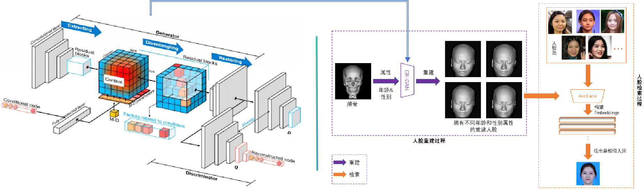Click the 人脸重建过程 caption
This screenshot has height=190, width=644.
(x=429, y=141)
